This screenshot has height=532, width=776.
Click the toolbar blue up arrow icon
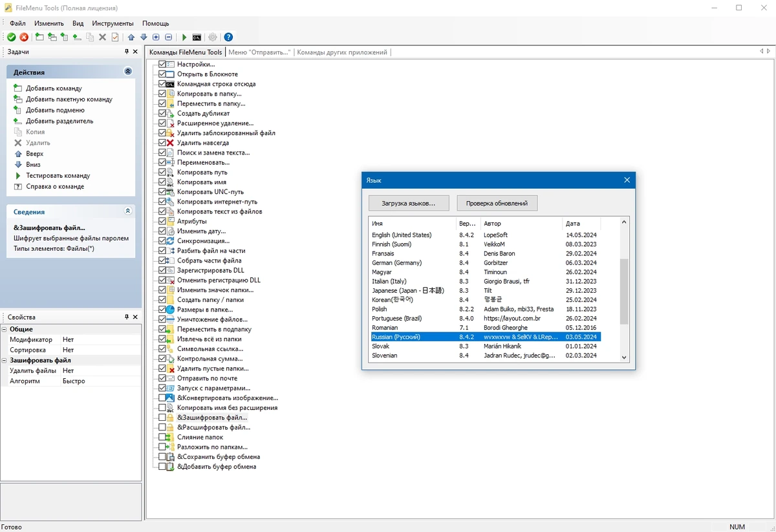[x=131, y=37]
